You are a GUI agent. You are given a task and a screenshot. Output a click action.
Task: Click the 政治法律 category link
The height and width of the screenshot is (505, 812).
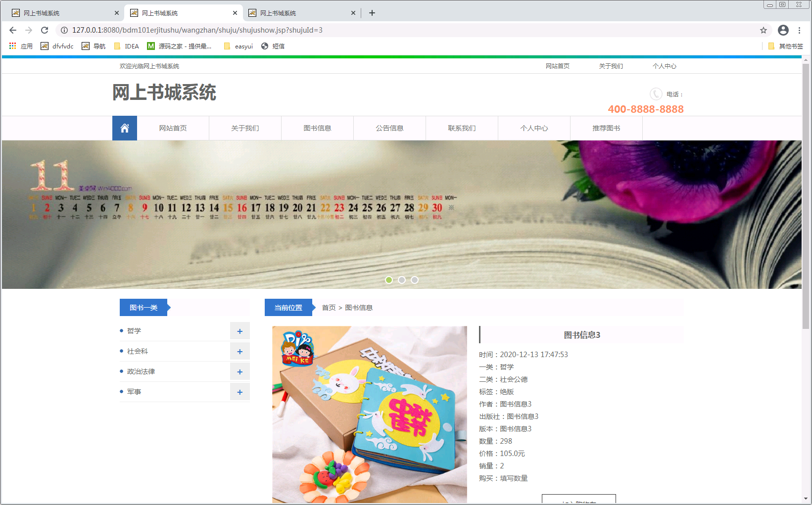click(x=141, y=371)
